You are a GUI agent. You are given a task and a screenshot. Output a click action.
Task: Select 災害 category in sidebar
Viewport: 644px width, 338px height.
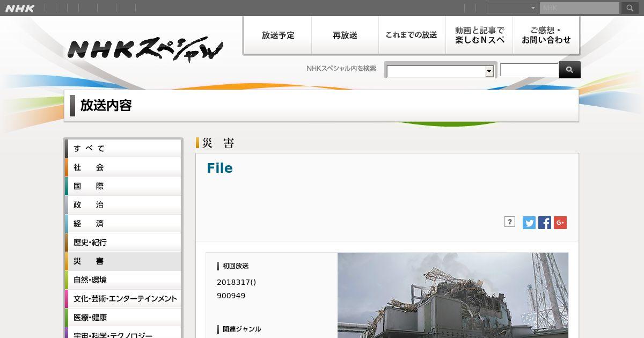click(x=123, y=261)
